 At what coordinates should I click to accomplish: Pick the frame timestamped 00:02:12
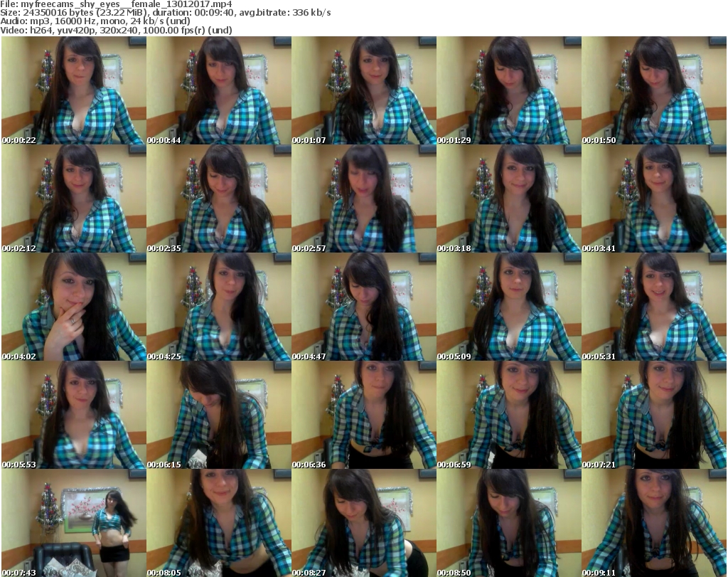(x=74, y=198)
